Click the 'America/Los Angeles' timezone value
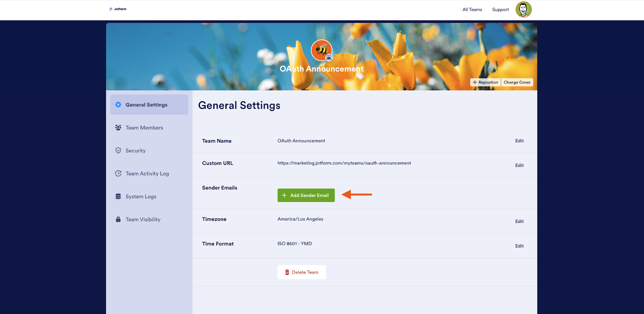This screenshot has height=314, width=644. point(300,219)
